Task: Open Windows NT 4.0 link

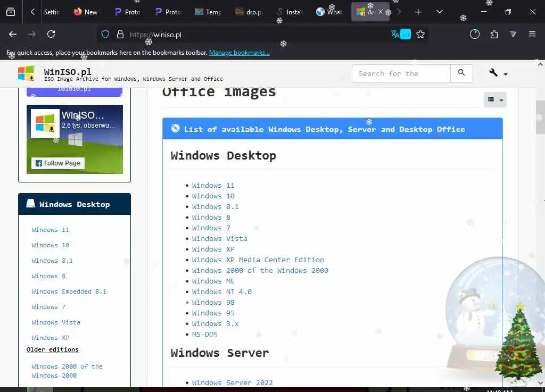Action: 221,292
